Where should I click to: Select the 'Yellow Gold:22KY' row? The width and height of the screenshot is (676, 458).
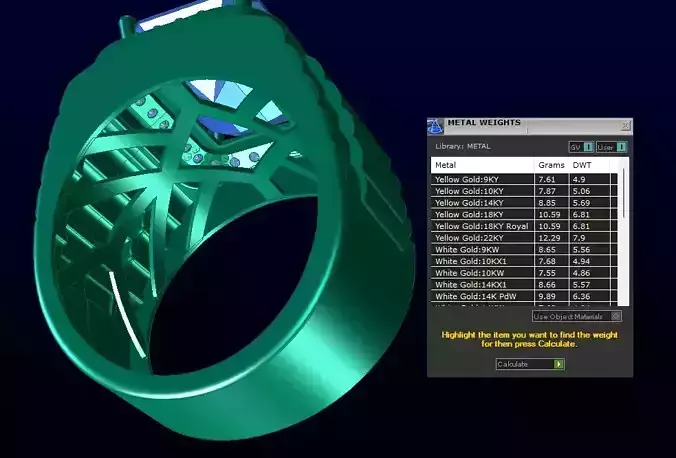(x=524, y=238)
